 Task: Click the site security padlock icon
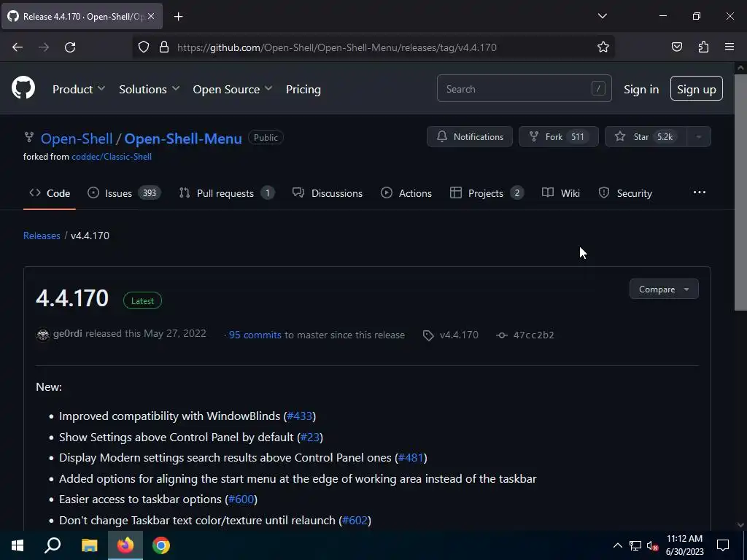pyautogui.click(x=164, y=47)
